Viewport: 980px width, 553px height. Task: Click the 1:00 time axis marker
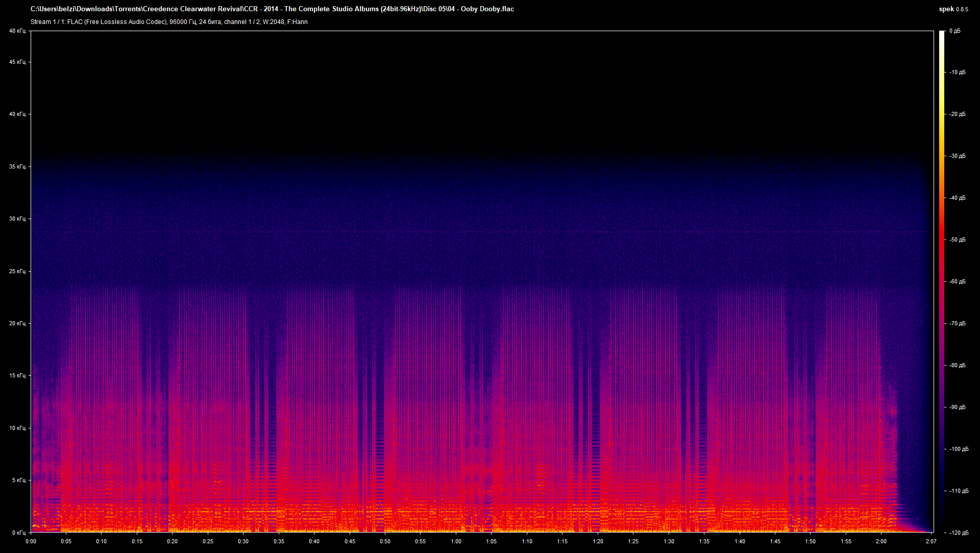click(456, 541)
